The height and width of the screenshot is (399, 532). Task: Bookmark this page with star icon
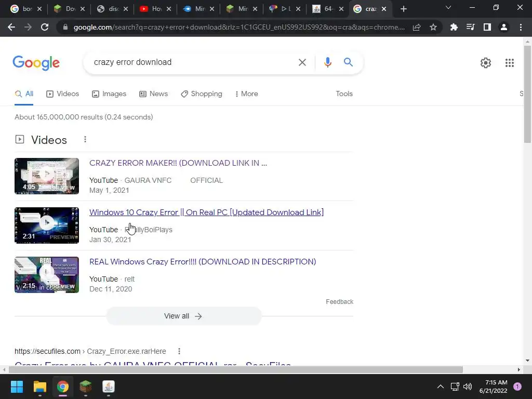click(433, 27)
